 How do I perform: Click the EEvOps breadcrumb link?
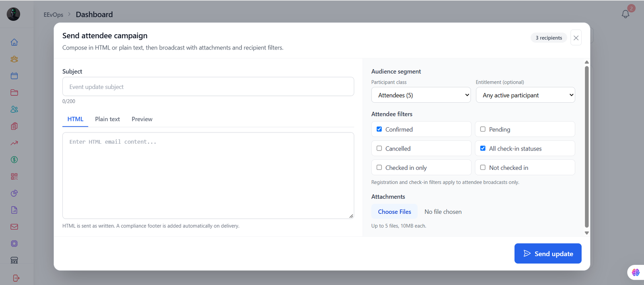[54, 14]
